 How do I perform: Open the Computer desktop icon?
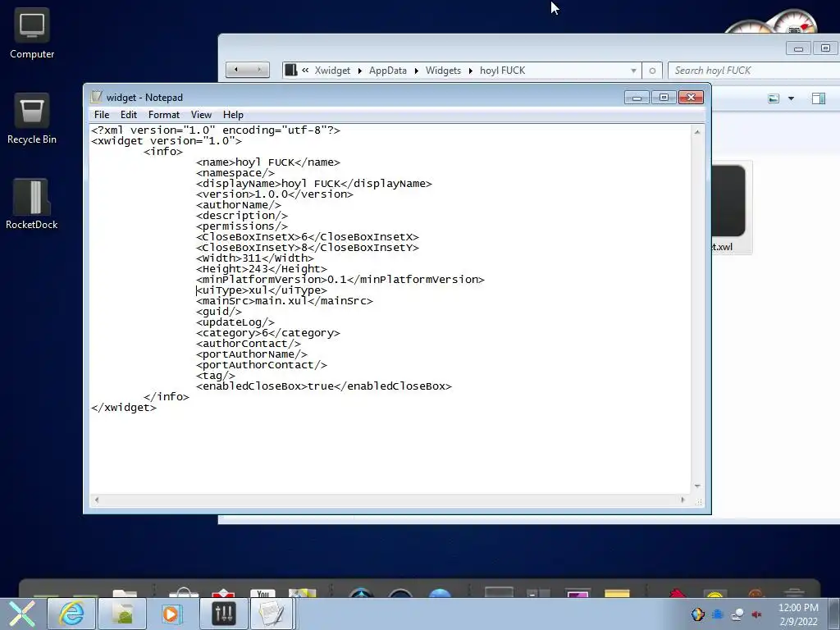[32, 34]
